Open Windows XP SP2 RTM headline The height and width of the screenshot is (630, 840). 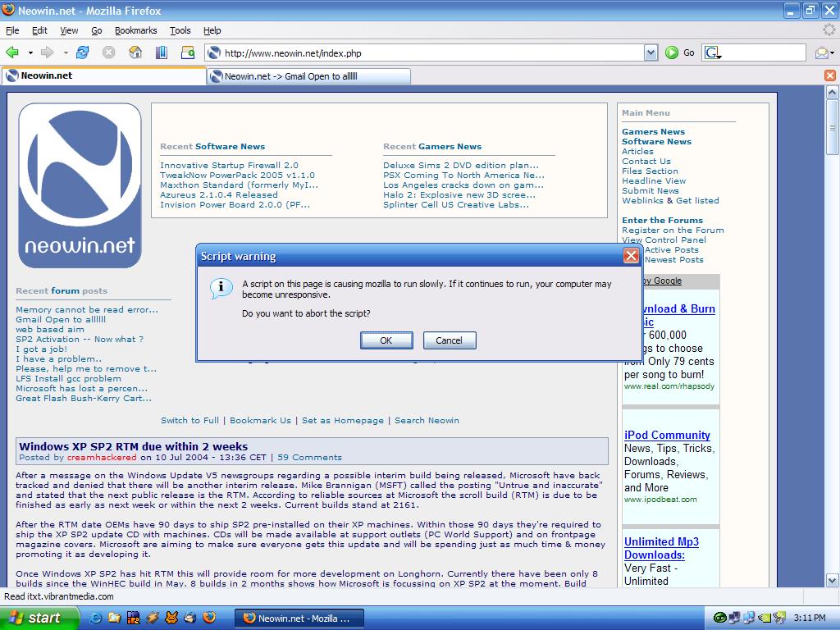[134, 446]
